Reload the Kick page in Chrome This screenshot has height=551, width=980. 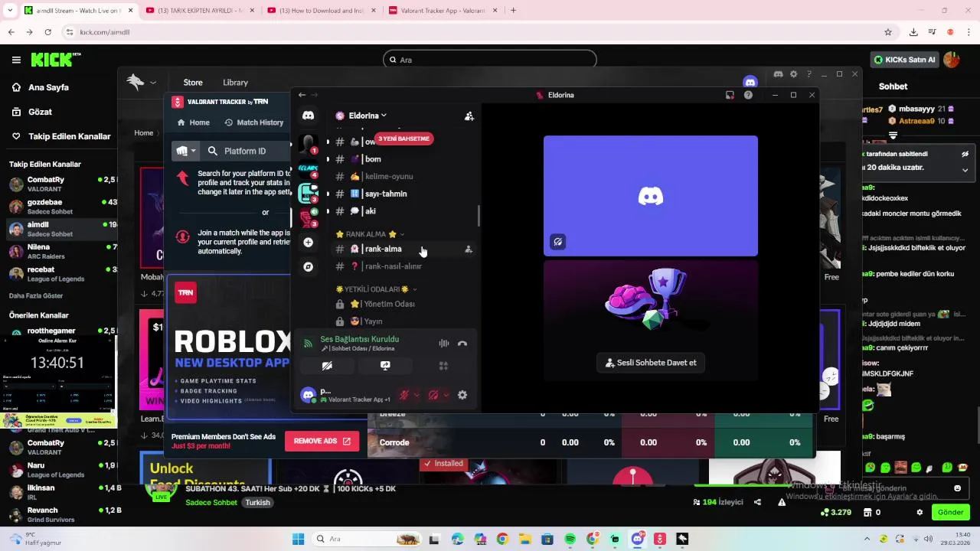tap(47, 32)
